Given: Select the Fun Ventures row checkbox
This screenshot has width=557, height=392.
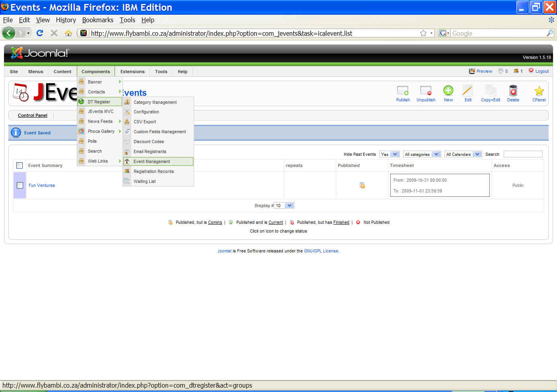Looking at the screenshot, I should click(20, 185).
